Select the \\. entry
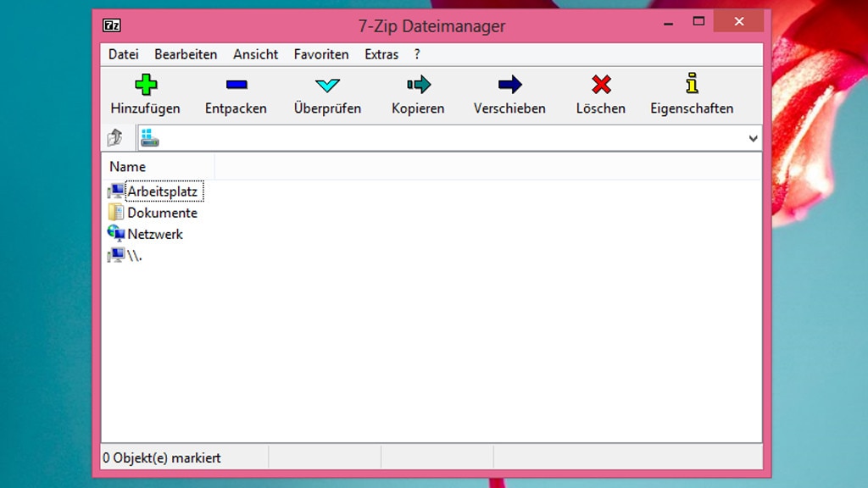The height and width of the screenshot is (488, 868). 135,256
